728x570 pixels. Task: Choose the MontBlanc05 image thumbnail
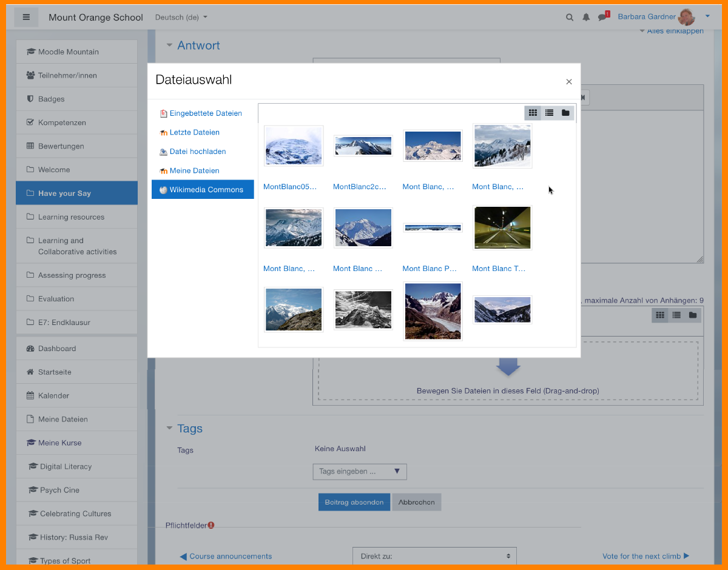294,146
